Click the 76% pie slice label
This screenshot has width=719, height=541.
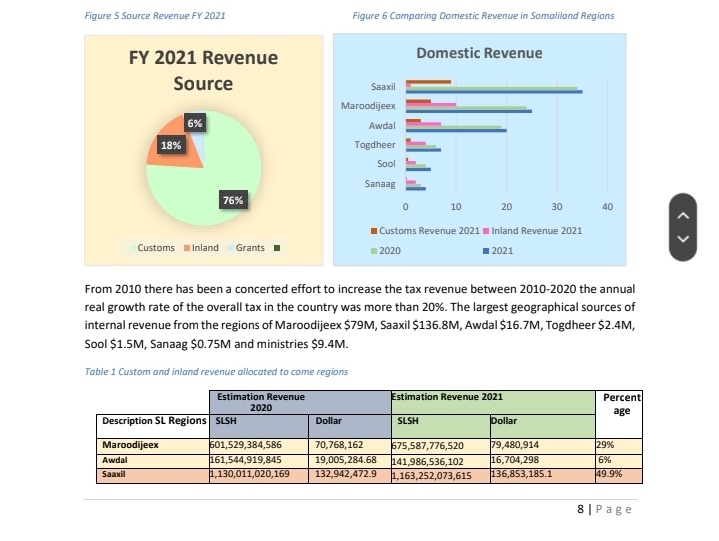pos(232,200)
